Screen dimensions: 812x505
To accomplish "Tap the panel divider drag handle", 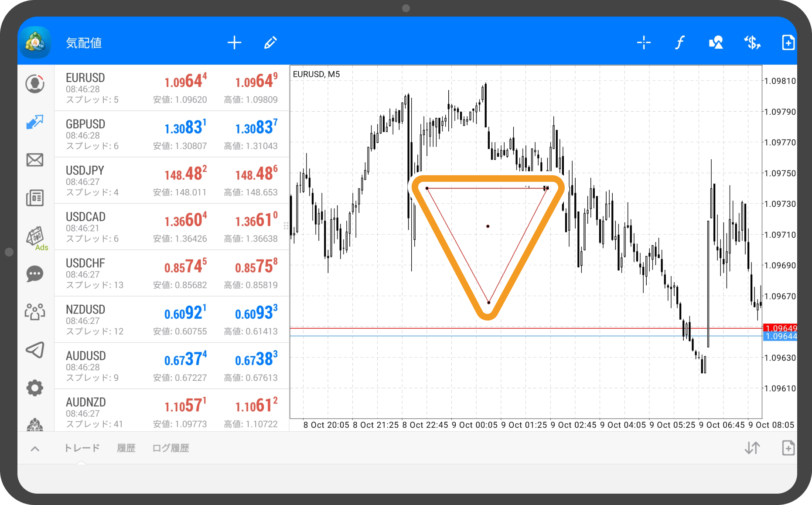I will pyautogui.click(x=286, y=225).
